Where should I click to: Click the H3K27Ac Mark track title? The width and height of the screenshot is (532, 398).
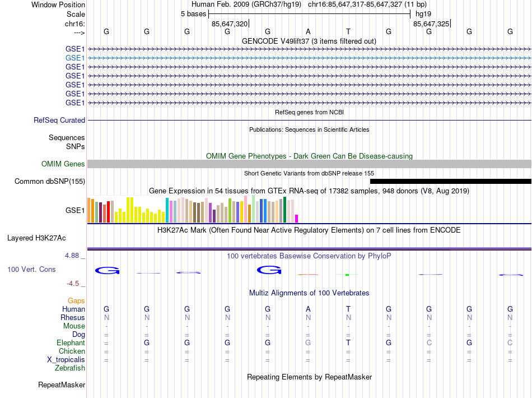(x=309, y=230)
